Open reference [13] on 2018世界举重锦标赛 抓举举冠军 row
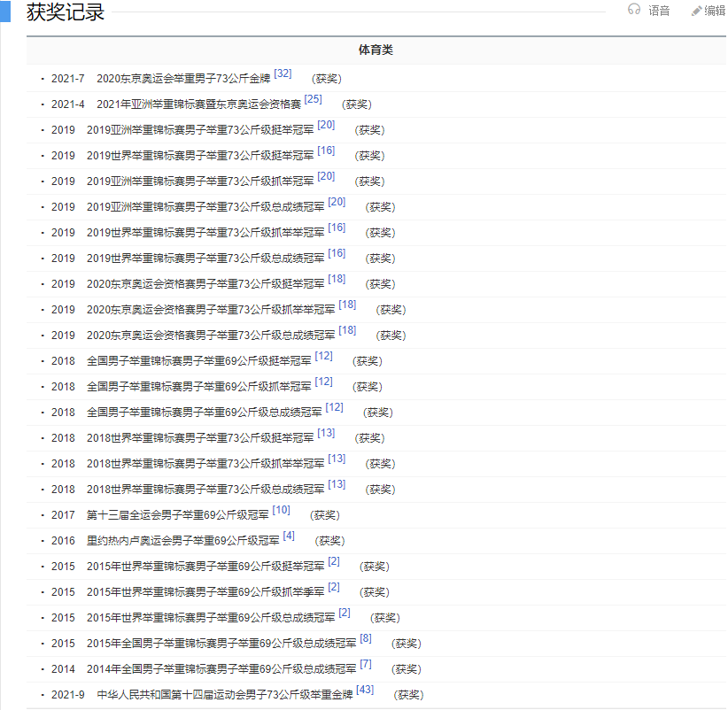Viewport: 728px width, 710px height. click(x=337, y=459)
